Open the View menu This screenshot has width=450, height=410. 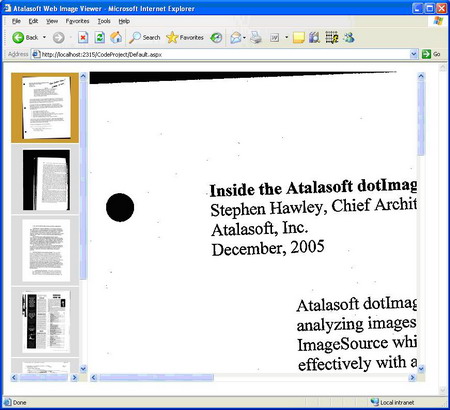(52, 21)
